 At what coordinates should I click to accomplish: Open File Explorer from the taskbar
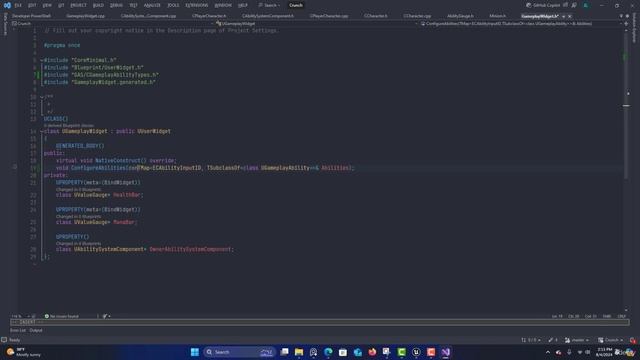tap(299, 352)
